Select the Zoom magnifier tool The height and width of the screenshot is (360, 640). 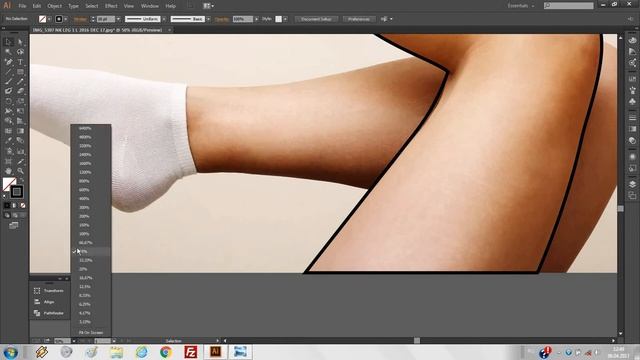[x=20, y=171]
